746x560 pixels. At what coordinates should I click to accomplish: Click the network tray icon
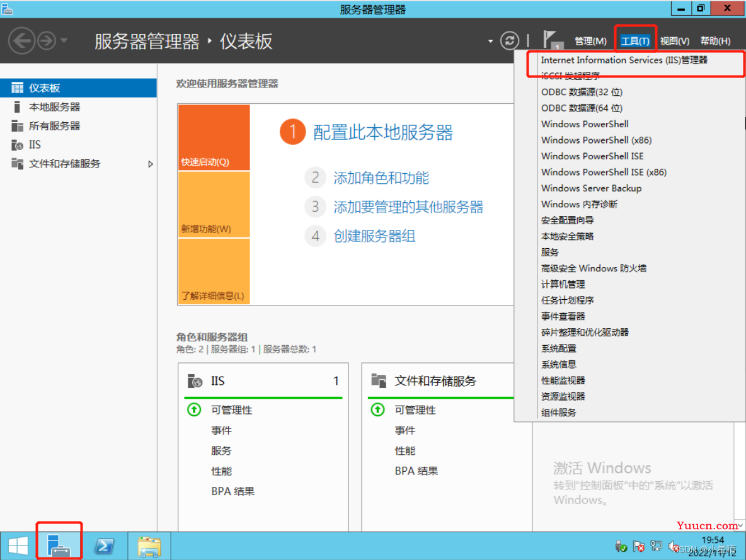(x=656, y=546)
